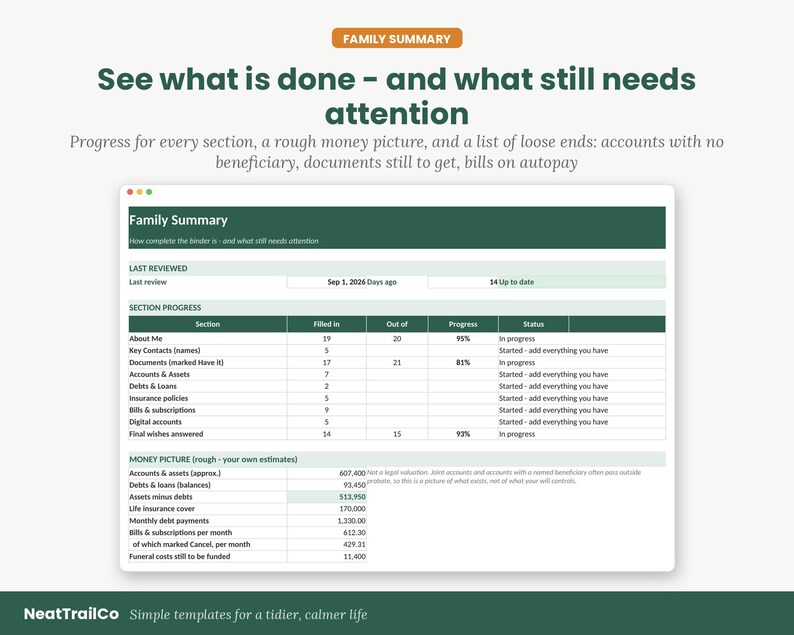Image resolution: width=794 pixels, height=635 pixels.
Task: Select the MONEY PICTURE section header
Action: (x=397, y=459)
